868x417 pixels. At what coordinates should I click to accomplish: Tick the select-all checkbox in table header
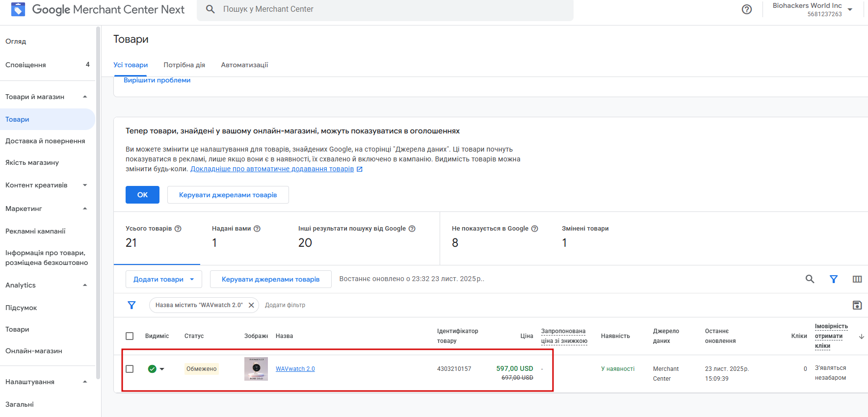[130, 336]
